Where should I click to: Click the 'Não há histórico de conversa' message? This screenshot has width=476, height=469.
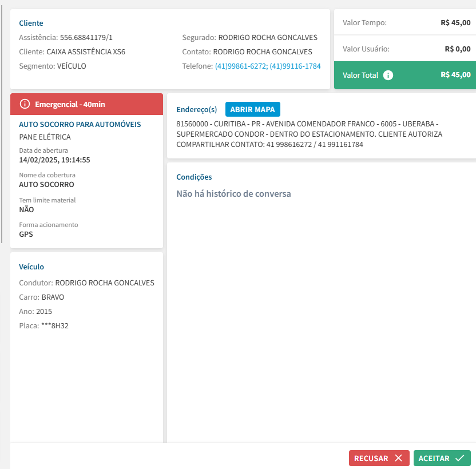[233, 194]
